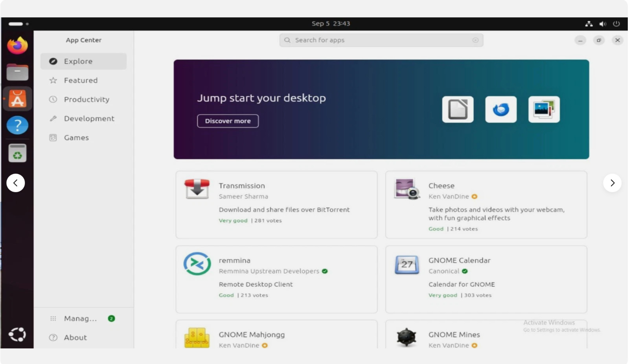Open the GNOME Calendar app title
Viewport: 629px width, 364px height.
tap(460, 260)
